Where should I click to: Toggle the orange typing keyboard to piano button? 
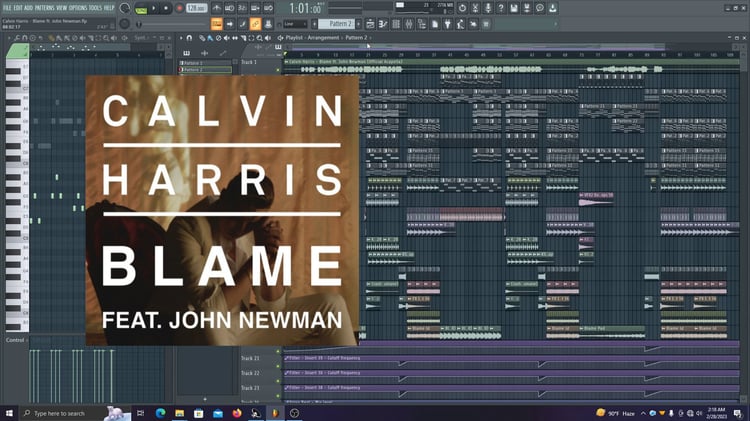tap(217, 24)
